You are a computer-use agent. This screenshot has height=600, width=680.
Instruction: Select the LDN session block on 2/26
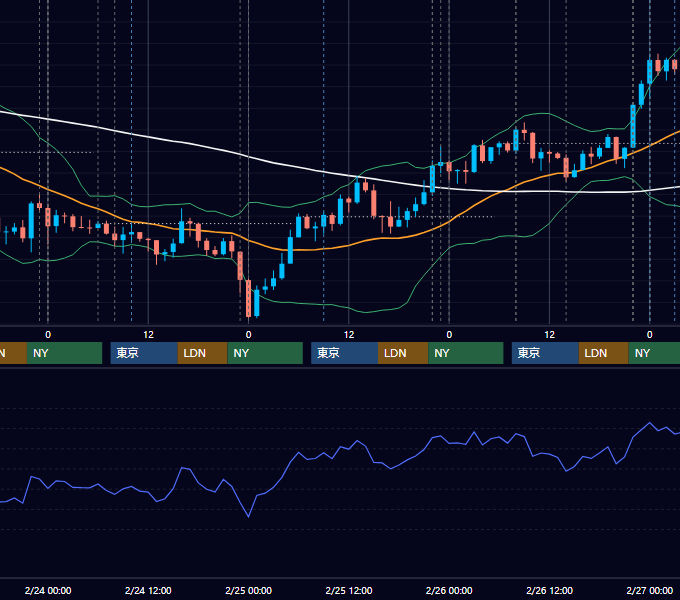tap(604, 353)
